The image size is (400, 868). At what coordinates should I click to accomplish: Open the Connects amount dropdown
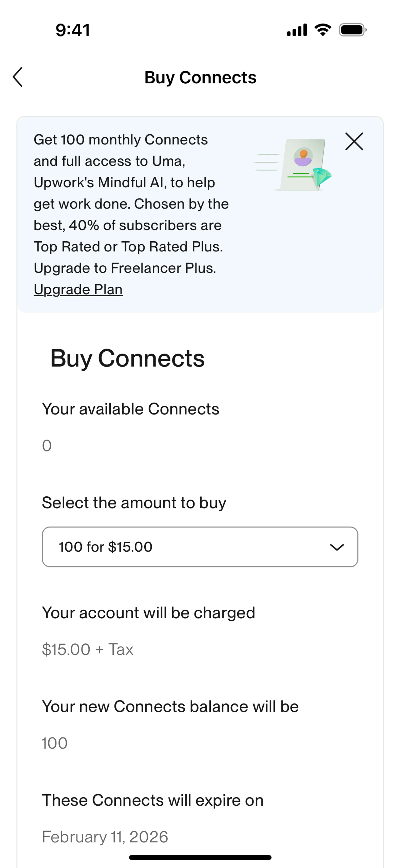coord(200,547)
